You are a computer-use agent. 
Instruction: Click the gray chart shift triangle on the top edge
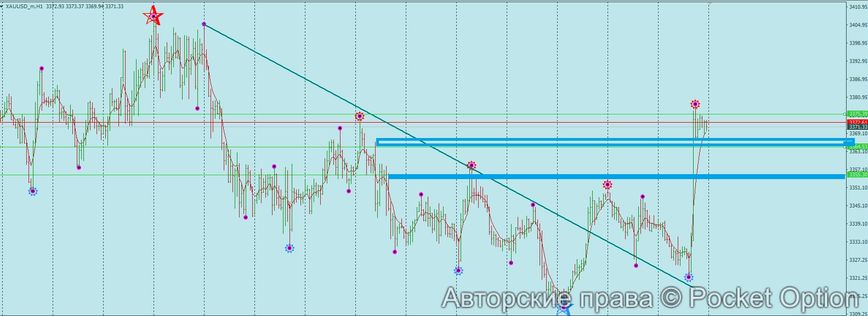(x=710, y=3)
